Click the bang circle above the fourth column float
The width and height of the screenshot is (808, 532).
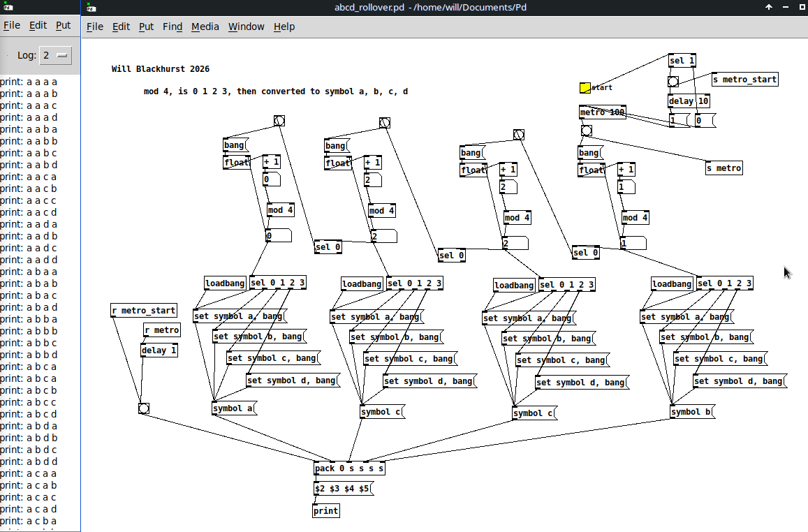(x=585, y=131)
